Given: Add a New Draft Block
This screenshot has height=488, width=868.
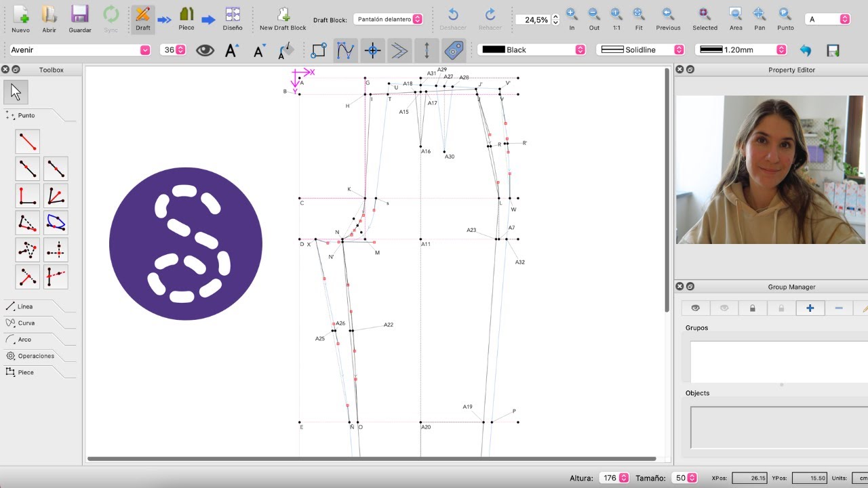Looking at the screenshot, I should coord(283,19).
